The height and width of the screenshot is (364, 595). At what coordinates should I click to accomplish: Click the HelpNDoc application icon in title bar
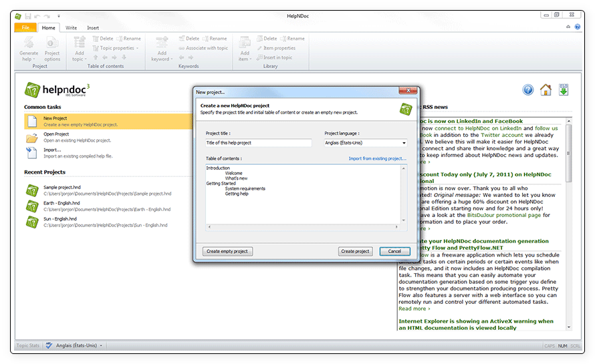coord(18,16)
